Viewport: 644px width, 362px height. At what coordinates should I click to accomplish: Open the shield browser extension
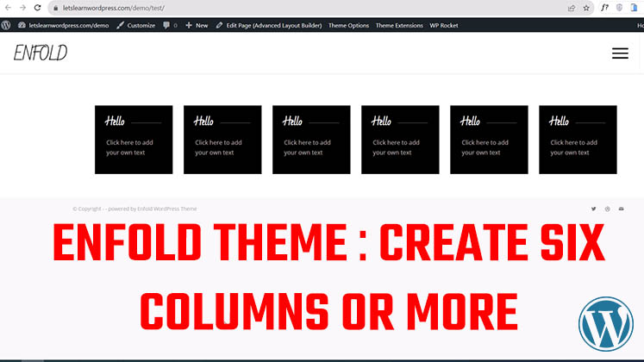click(619, 8)
